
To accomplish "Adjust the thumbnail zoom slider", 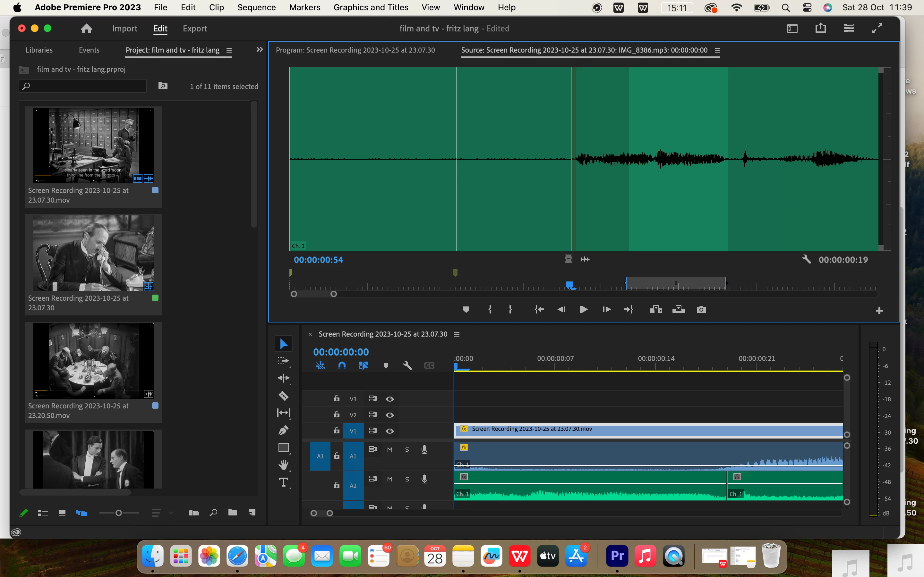I will point(119,513).
